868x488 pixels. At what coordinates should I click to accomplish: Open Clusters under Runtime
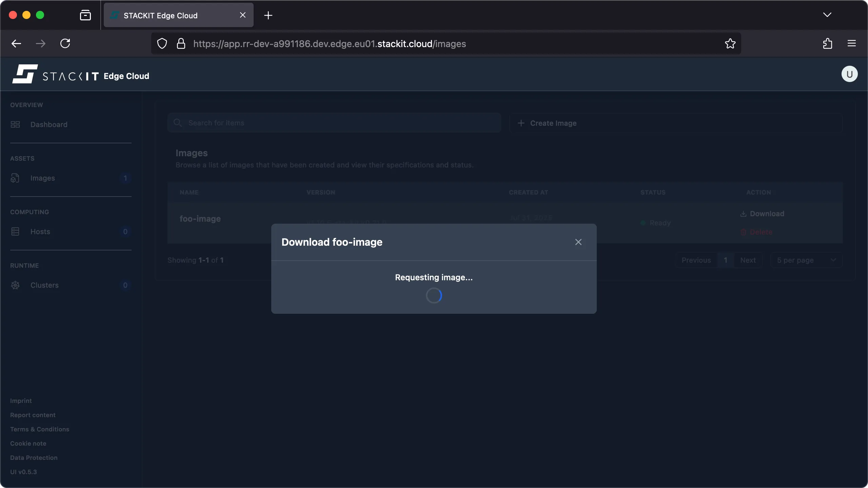pos(44,285)
